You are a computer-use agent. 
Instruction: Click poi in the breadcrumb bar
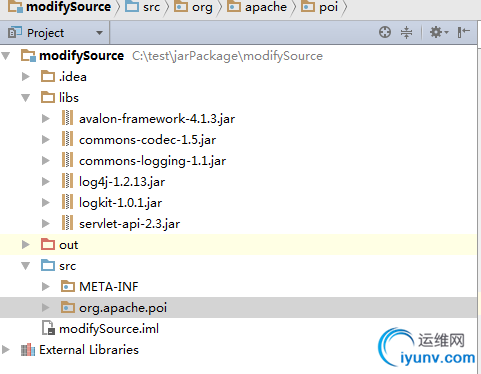pos(320,7)
